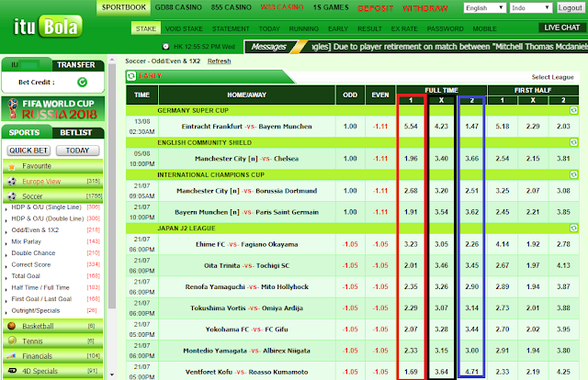Open the Indo odds type dropdown

click(x=531, y=8)
